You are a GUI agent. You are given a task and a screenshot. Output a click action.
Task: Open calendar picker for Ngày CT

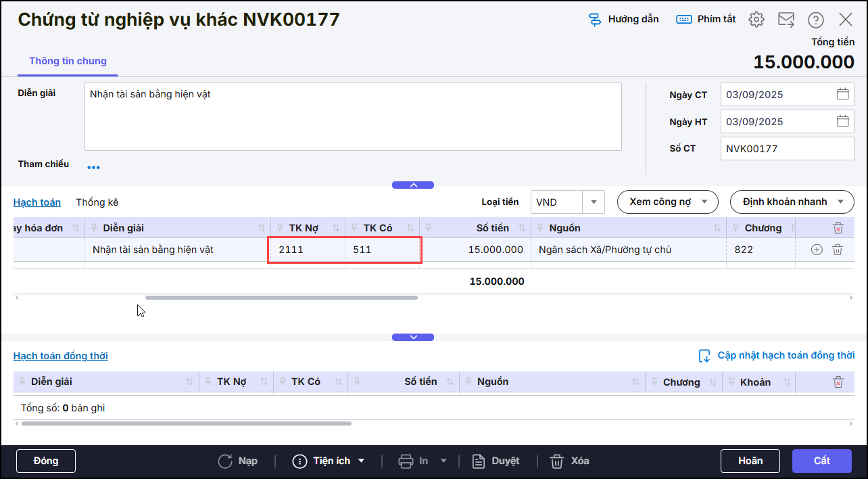pyautogui.click(x=842, y=94)
